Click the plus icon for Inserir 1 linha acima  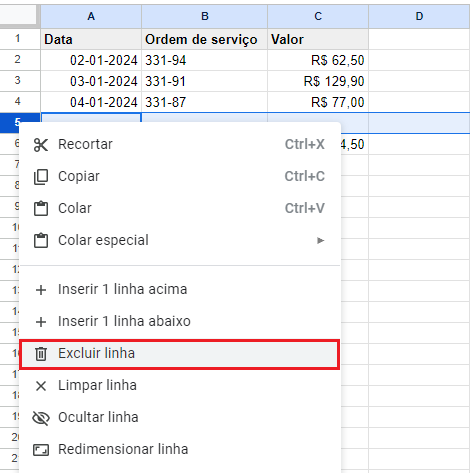(x=41, y=290)
